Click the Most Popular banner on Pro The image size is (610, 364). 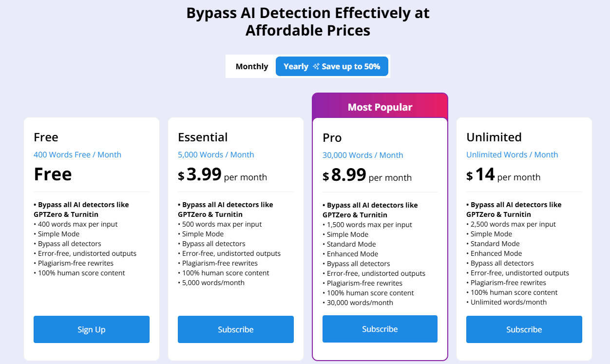point(380,107)
